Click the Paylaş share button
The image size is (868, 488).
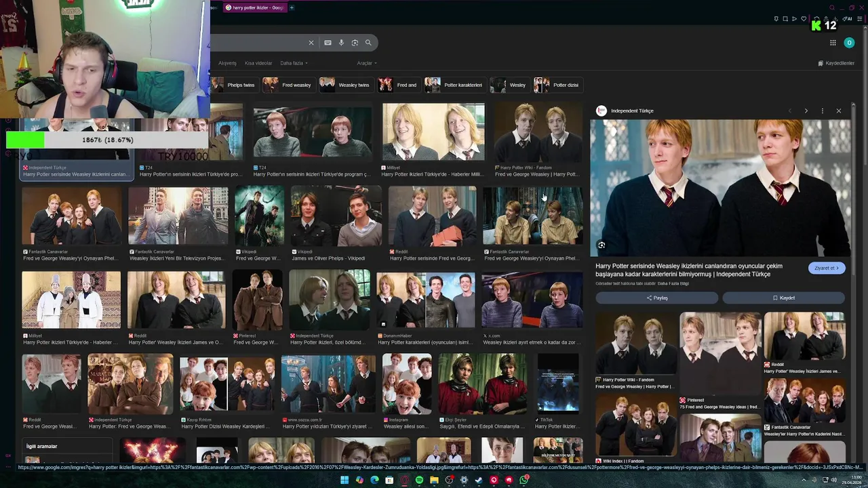656,298
